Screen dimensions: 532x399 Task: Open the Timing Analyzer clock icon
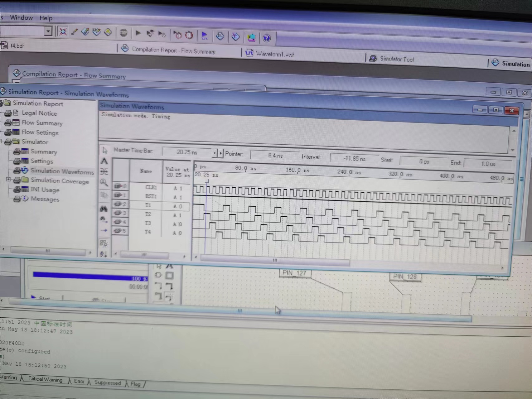[x=189, y=35]
